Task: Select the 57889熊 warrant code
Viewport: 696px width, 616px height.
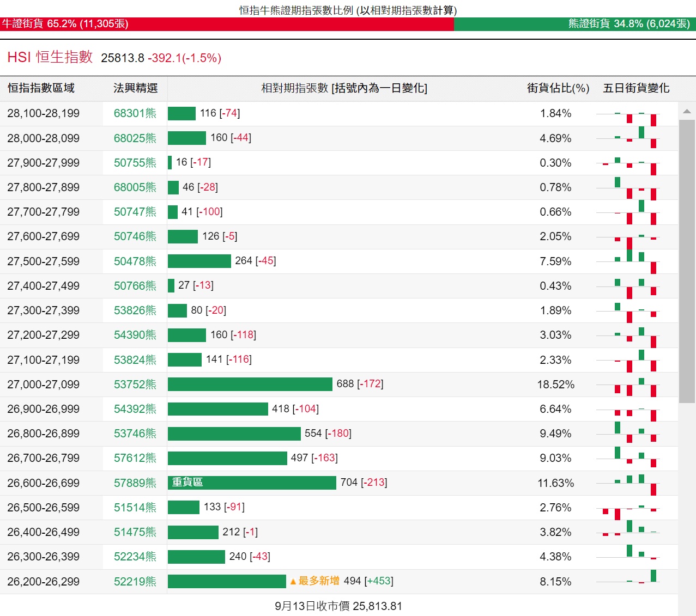Action: pyautogui.click(x=135, y=483)
